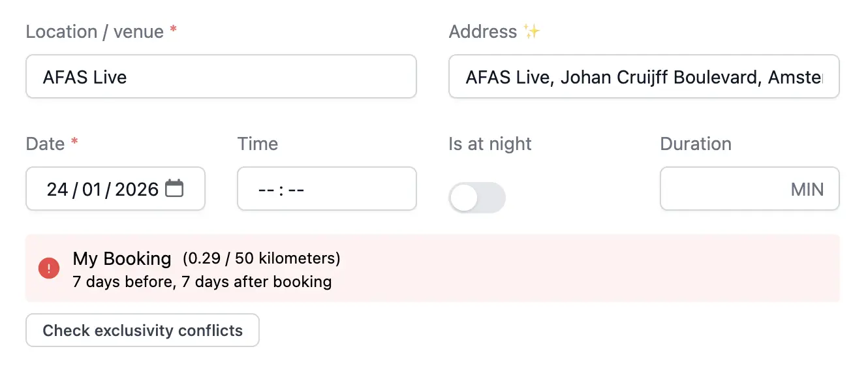Click into the Address text field
The height and width of the screenshot is (381, 868).
[643, 77]
